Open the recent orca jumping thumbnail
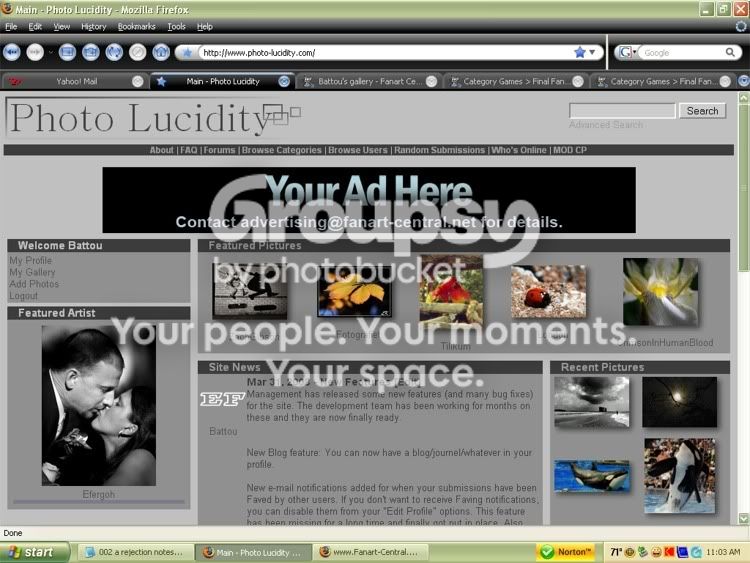Screen dimensions: 750x563 (680, 475)
